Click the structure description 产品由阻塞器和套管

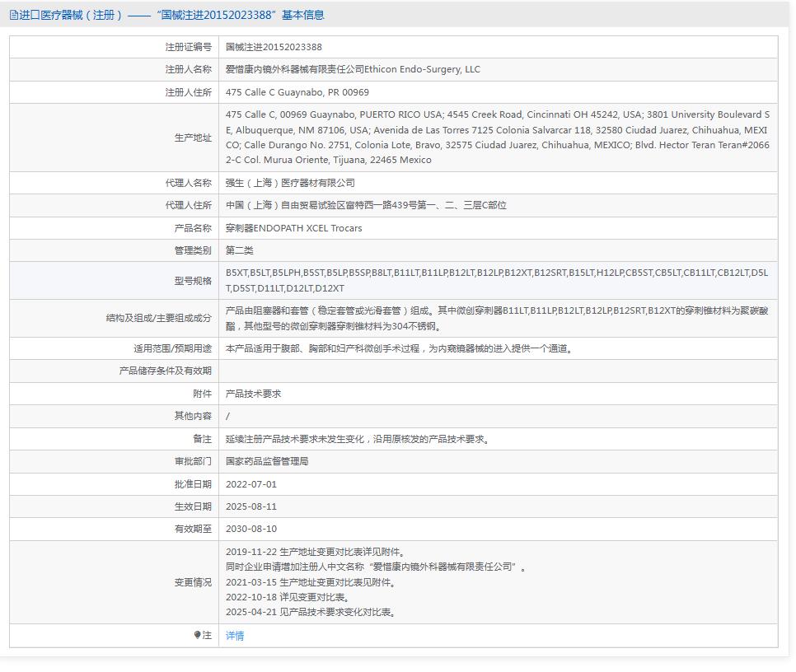[x=497, y=319]
